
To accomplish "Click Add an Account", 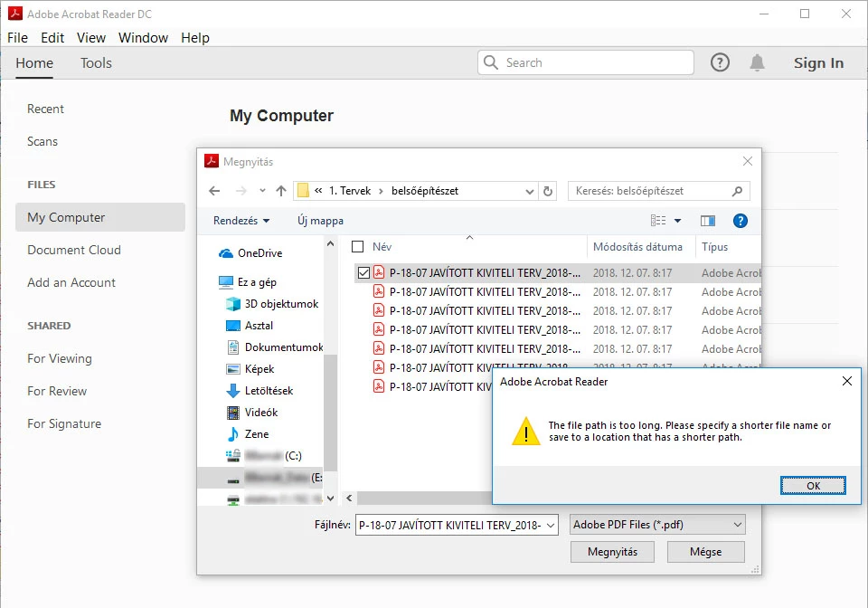I will click(71, 282).
